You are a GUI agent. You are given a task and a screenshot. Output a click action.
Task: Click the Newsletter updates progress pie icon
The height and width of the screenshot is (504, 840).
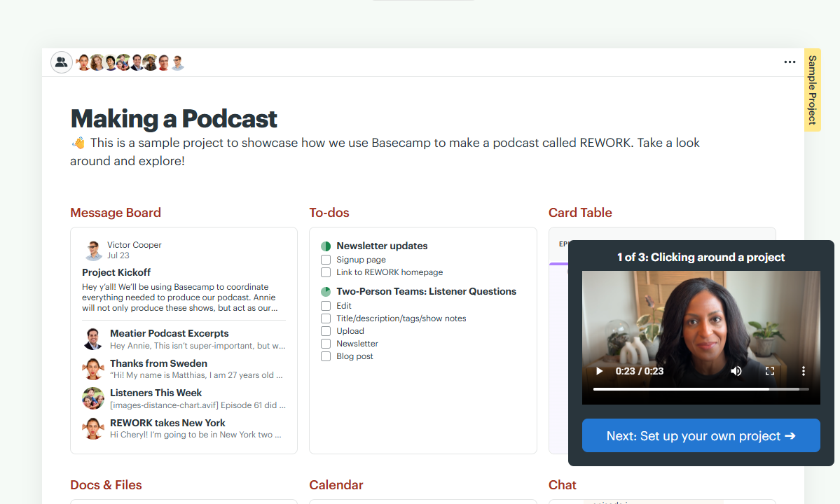(326, 246)
